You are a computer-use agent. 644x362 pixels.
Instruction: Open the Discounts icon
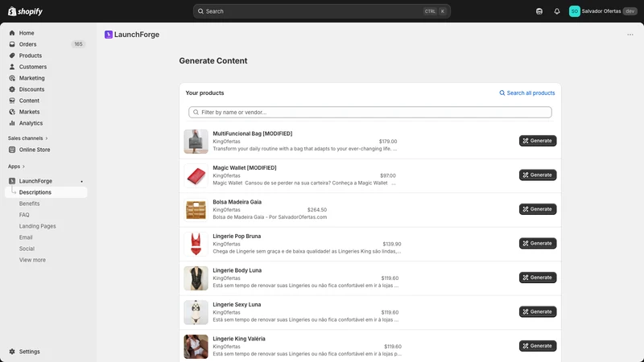(12, 89)
